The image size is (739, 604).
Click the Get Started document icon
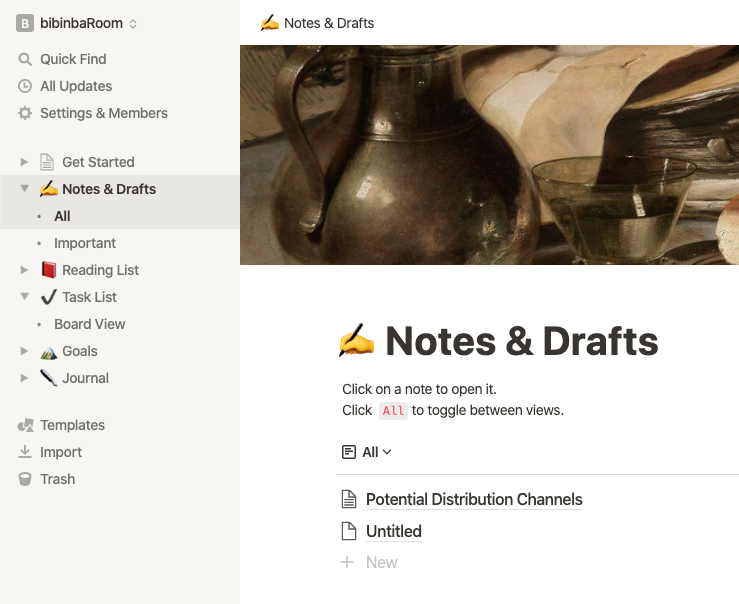pos(47,162)
